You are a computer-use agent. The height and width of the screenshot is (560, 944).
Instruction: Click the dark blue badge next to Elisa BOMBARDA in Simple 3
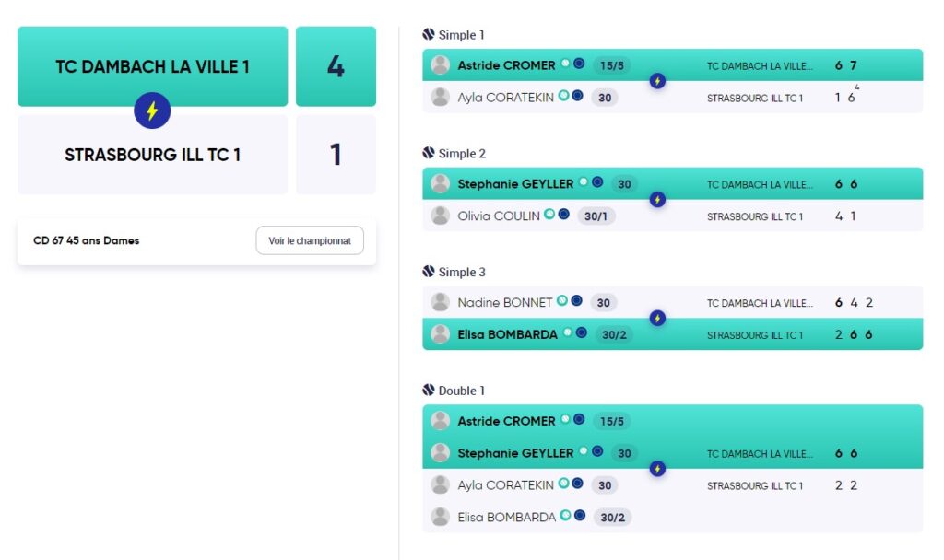(x=582, y=332)
